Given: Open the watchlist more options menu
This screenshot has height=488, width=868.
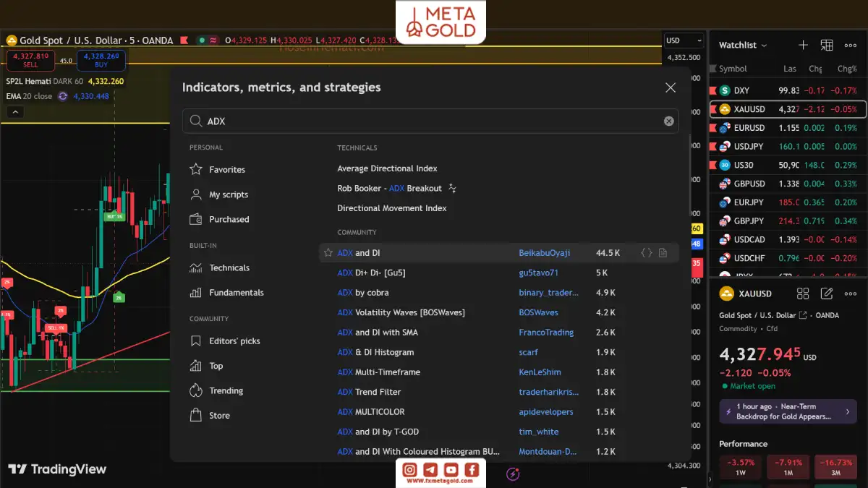Looking at the screenshot, I should pos(851,45).
